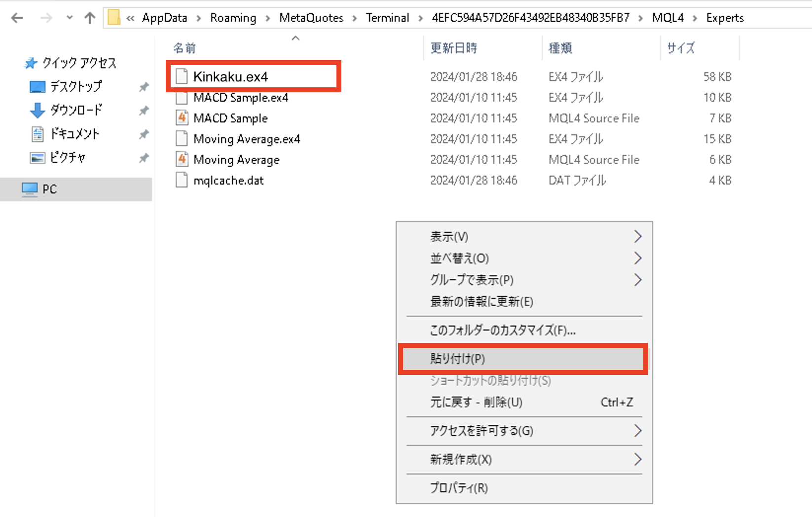The image size is (812, 517).
Task: Select the MACD Sample MQL4 source file icon
Action: pos(182,118)
